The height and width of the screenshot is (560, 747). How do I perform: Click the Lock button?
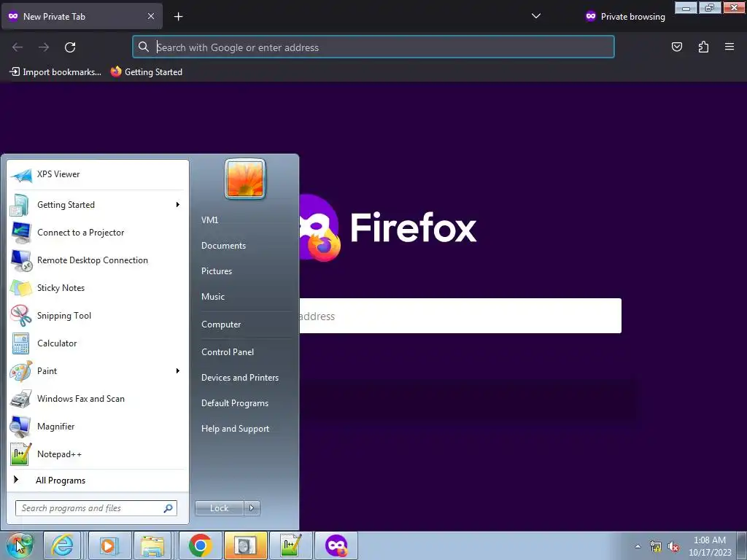(x=219, y=508)
